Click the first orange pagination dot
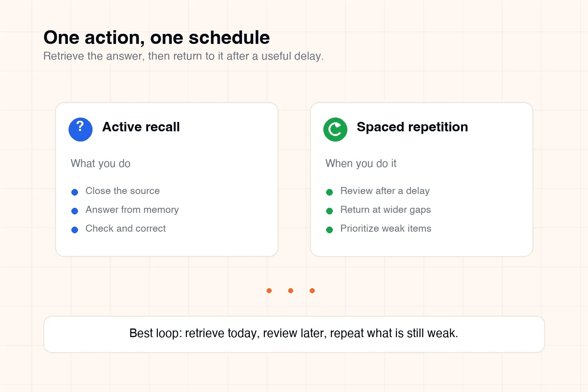 [269, 290]
